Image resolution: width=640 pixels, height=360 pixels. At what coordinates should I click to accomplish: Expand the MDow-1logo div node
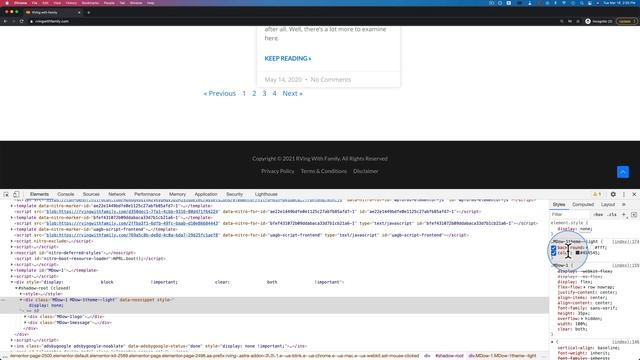click(25, 317)
